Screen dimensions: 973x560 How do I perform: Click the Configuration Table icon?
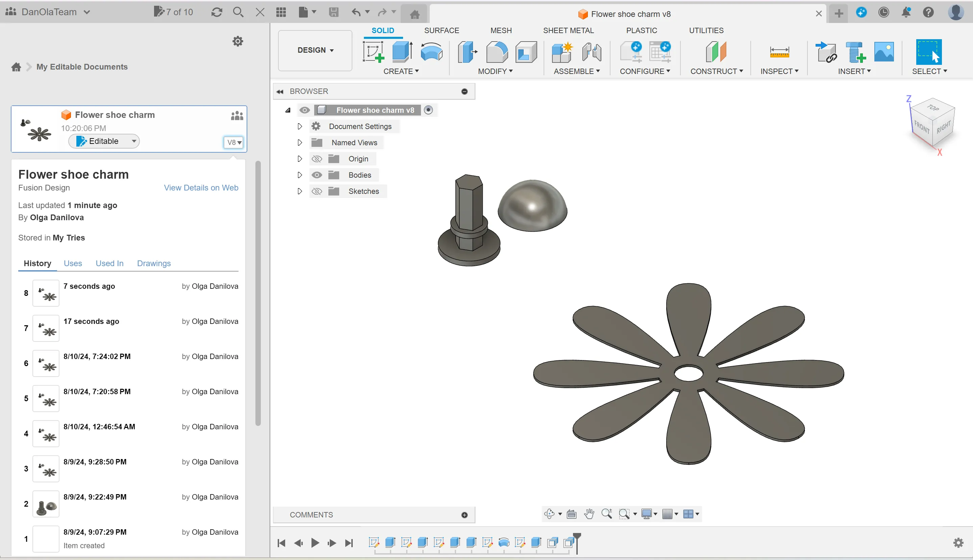pyautogui.click(x=660, y=52)
